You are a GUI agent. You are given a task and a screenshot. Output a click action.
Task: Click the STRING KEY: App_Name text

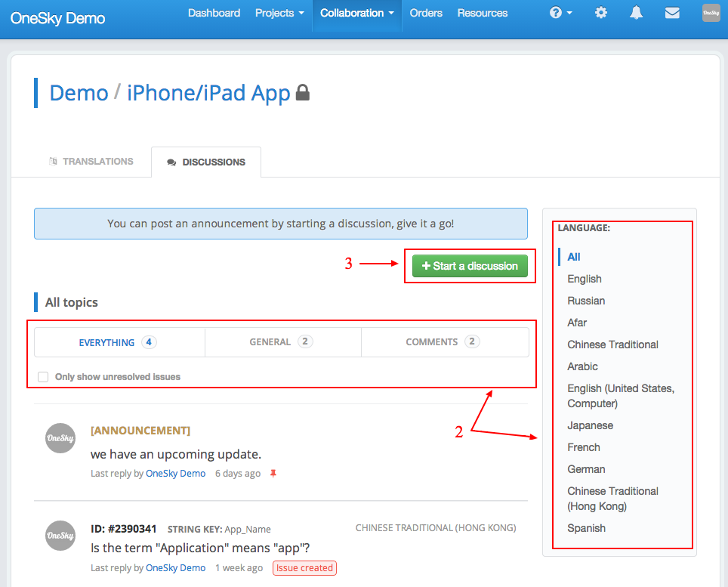pyautogui.click(x=219, y=530)
